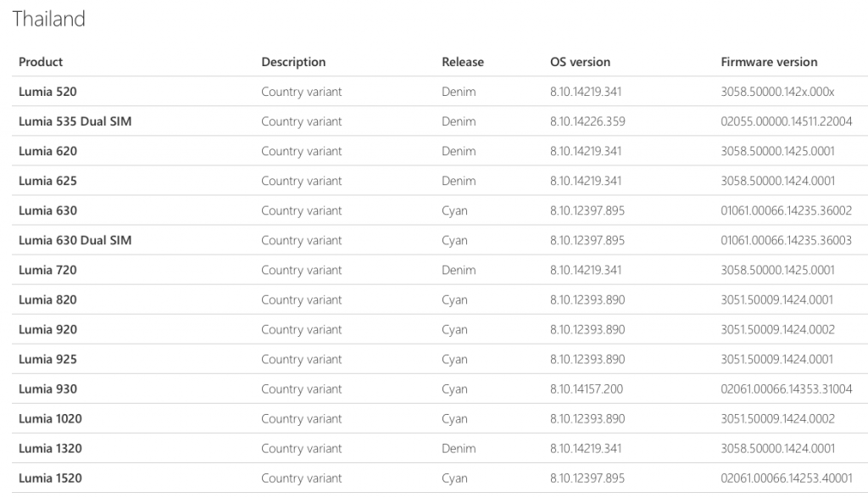Select the Lumia 1020 product name
This screenshot has width=868, height=498.
50,419
